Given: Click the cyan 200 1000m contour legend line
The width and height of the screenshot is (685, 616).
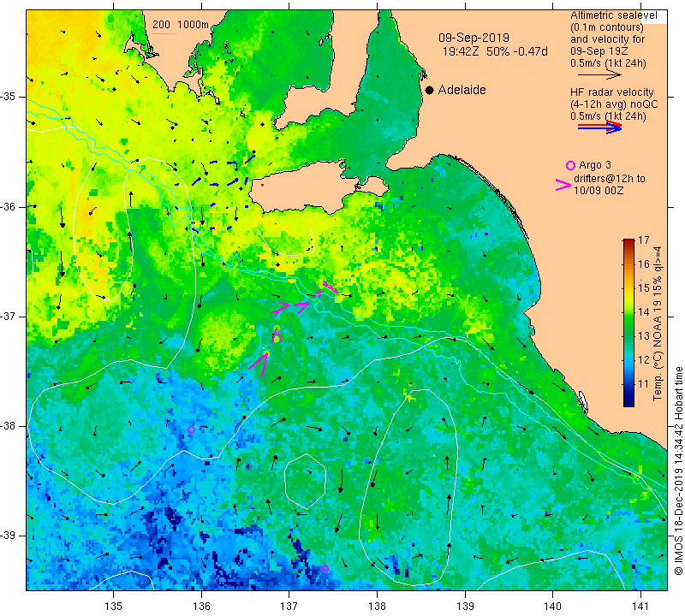Looking at the screenshot, I should coord(164,33).
